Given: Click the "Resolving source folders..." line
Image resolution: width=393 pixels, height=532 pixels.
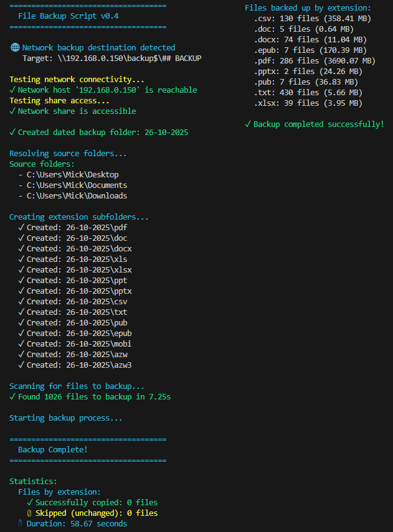Looking at the screenshot, I should [x=68, y=153].
